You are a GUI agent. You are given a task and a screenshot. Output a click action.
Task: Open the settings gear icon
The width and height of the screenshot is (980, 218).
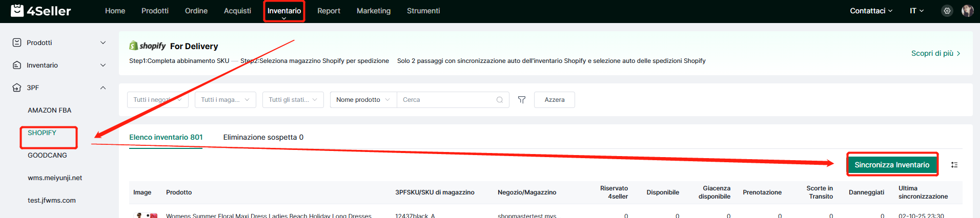point(947,11)
